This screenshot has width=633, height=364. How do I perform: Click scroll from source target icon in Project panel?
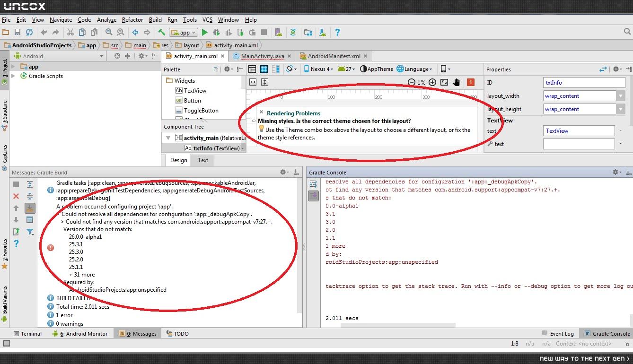pos(117,56)
